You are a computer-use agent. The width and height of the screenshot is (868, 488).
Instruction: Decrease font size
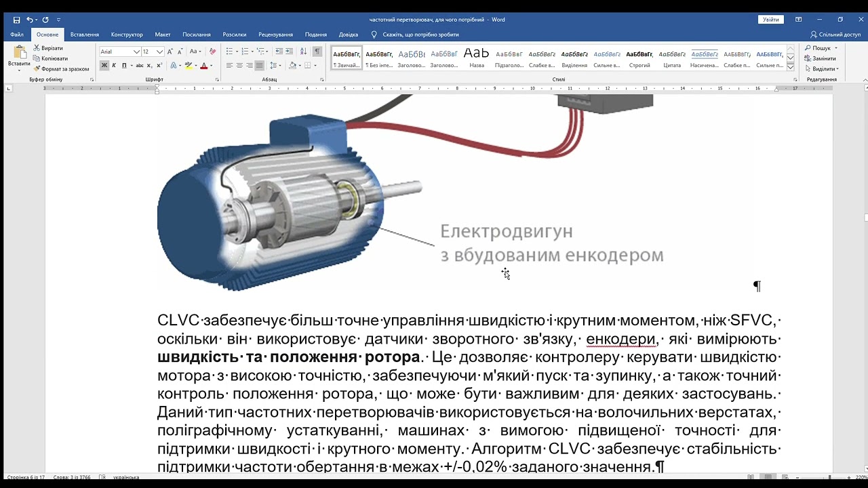click(x=180, y=52)
